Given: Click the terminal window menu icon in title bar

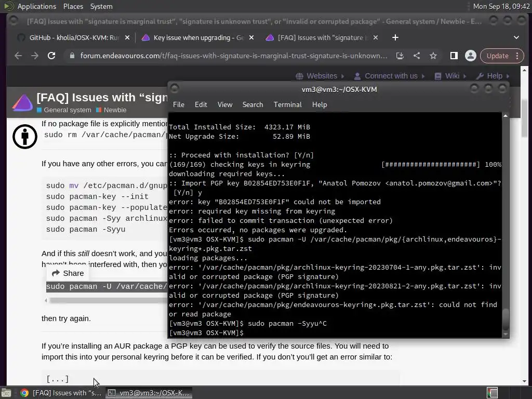Looking at the screenshot, I should [x=175, y=89].
